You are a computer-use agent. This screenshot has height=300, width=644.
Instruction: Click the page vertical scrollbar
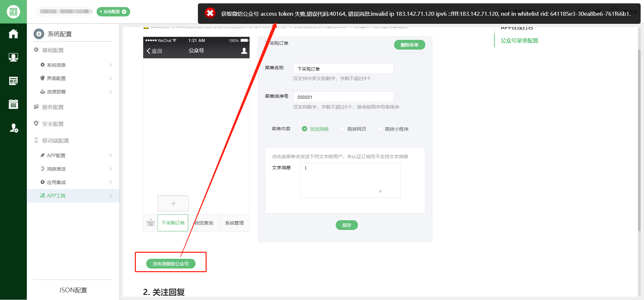[x=639, y=141]
